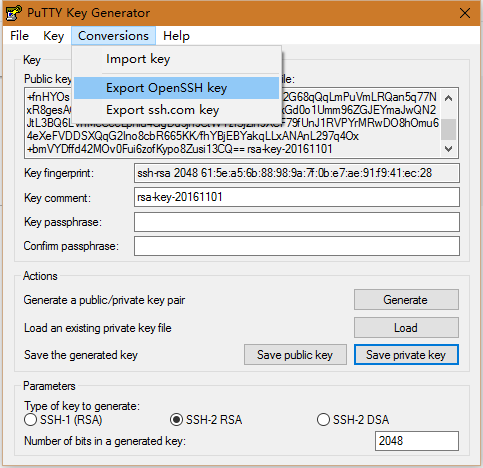This screenshot has height=468, width=483.
Task: Click the 'Confirm passphrase:' label
Action: click(71, 246)
